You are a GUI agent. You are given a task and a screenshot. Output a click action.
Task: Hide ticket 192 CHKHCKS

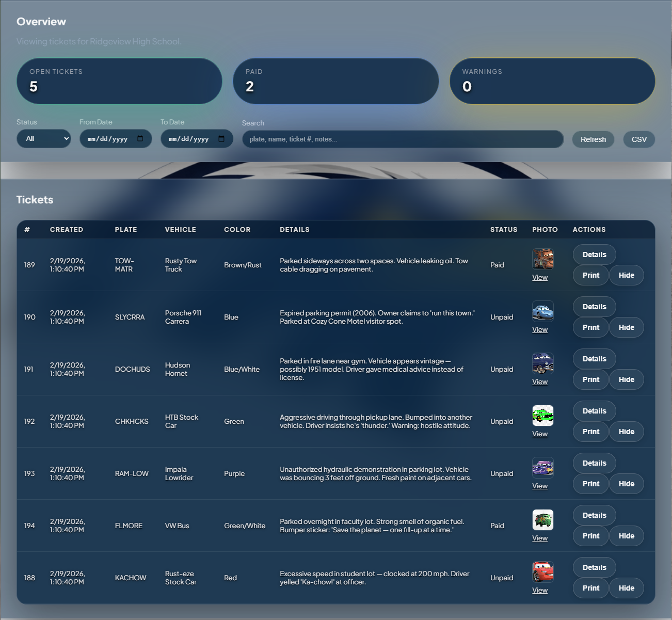coord(626,432)
